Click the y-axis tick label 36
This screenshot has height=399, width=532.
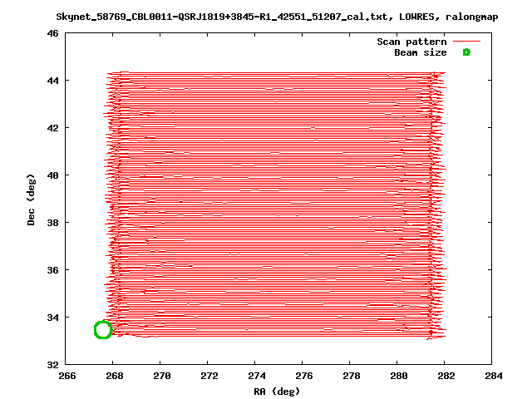click(52, 270)
